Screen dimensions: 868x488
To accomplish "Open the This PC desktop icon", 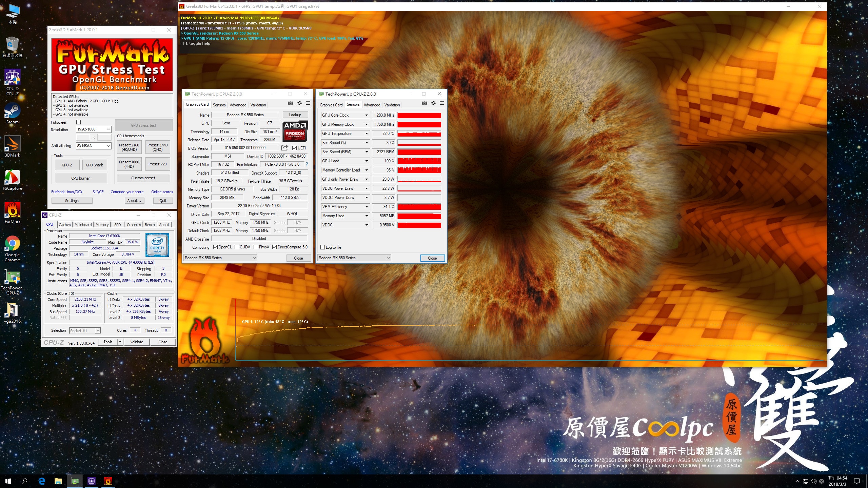I will point(13,14).
